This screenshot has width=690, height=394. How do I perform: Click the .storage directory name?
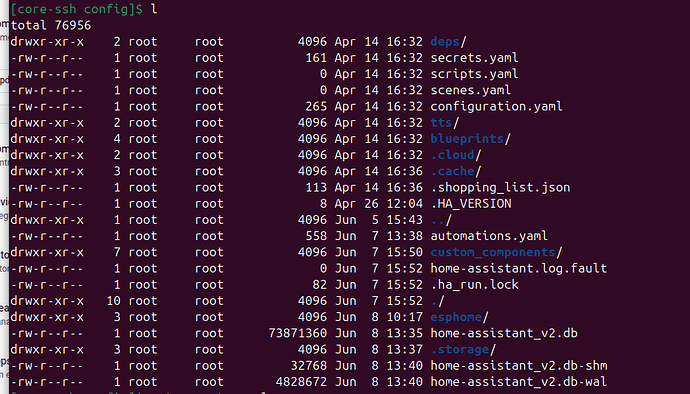coord(460,350)
